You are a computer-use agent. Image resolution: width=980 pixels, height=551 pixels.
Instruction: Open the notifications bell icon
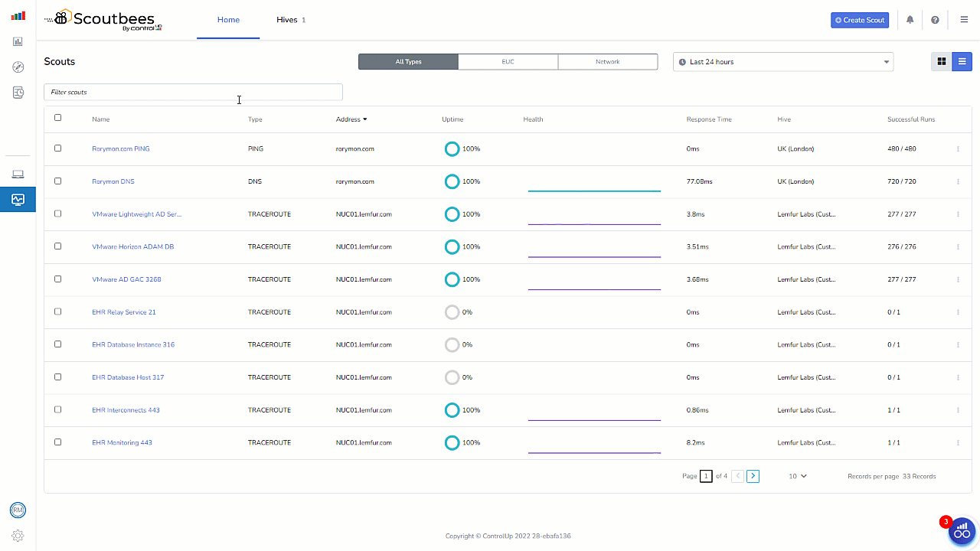[x=910, y=20]
